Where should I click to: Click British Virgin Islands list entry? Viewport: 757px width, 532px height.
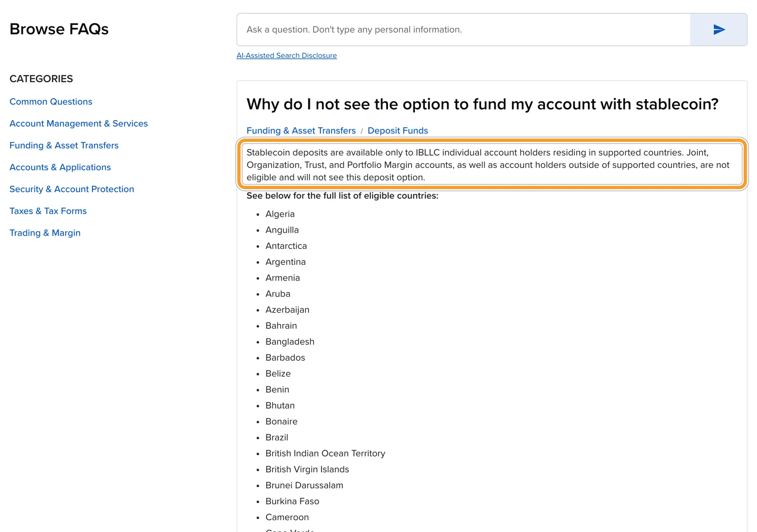307,469
